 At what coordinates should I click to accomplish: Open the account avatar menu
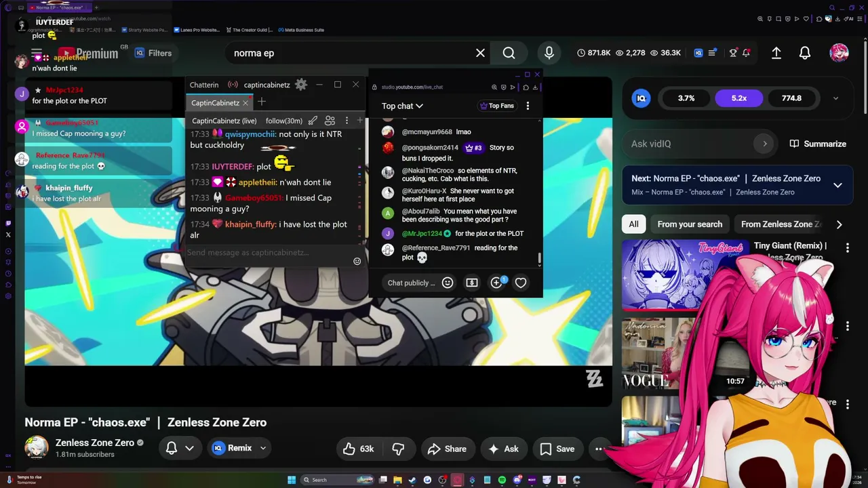(839, 53)
